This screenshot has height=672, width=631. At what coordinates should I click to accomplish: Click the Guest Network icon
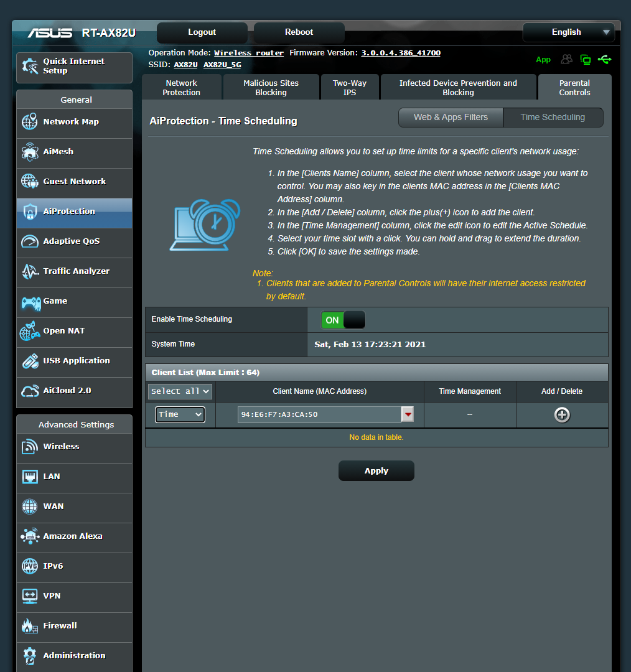coord(30,181)
